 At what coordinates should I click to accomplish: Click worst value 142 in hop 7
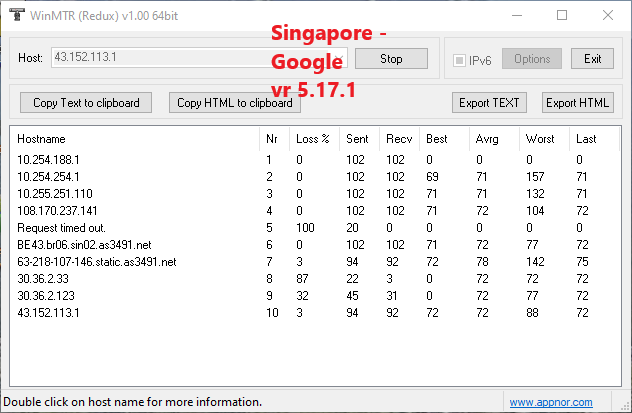point(535,262)
